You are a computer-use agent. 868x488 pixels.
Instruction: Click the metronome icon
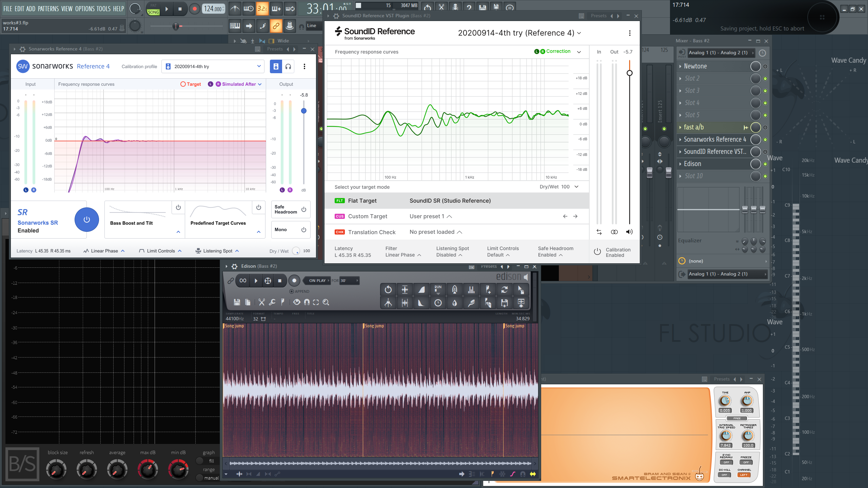235,8
